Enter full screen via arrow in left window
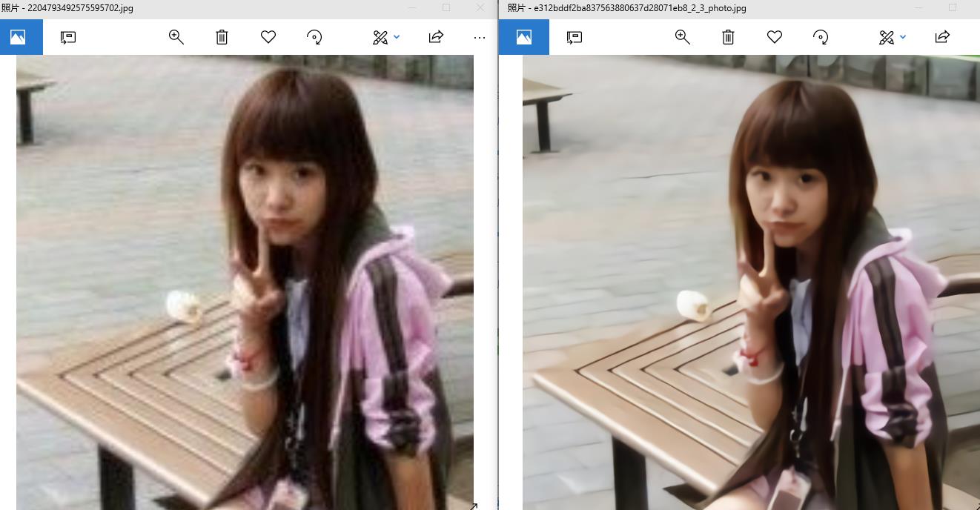 pyautogui.click(x=474, y=506)
